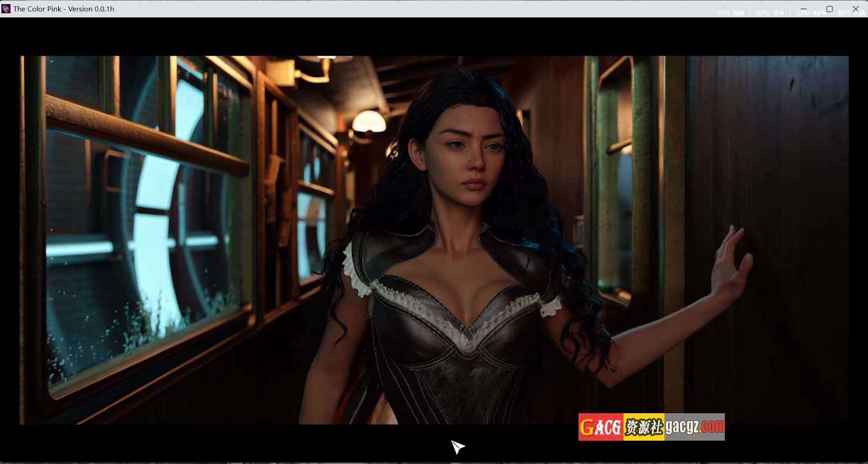
Task: Click the game's app icon in title bar
Action: pos(6,9)
